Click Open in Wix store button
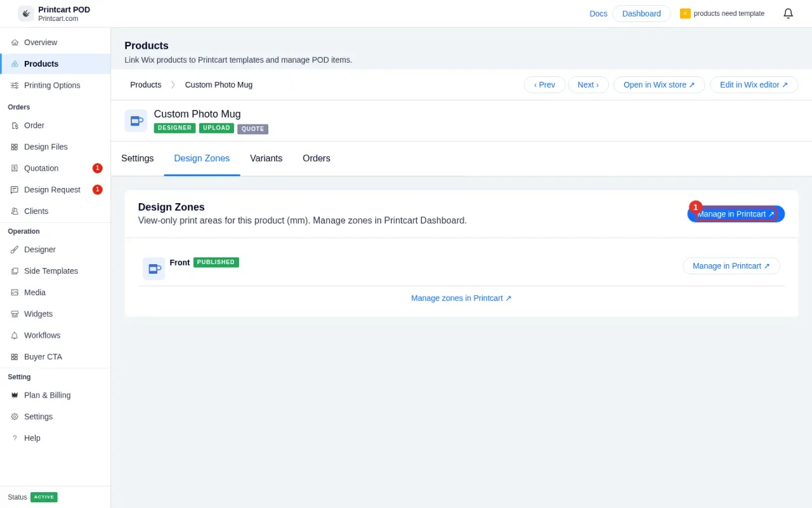Viewport: 812px width, 508px height. click(659, 85)
